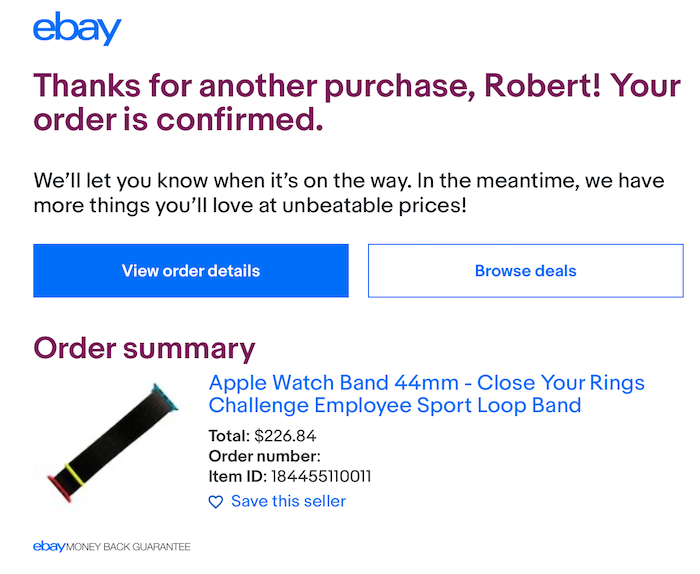Click "Challenge Employee Sport Loop Band" title line
Viewport: 700px width, 574px height.
tap(395, 405)
